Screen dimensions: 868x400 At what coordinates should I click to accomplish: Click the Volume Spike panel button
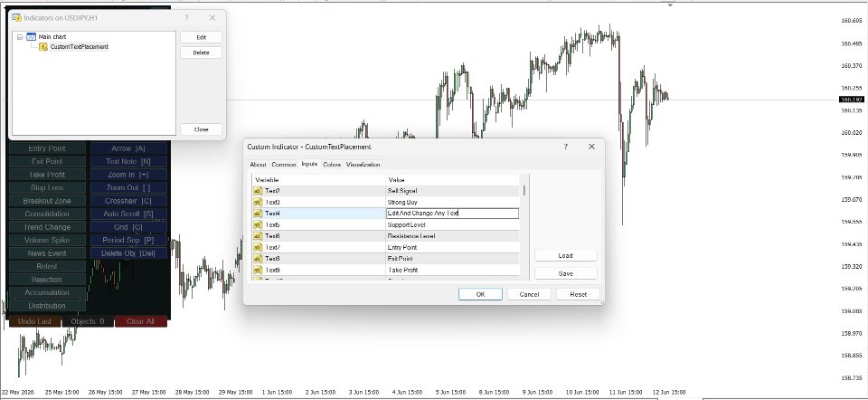pyautogui.click(x=47, y=241)
